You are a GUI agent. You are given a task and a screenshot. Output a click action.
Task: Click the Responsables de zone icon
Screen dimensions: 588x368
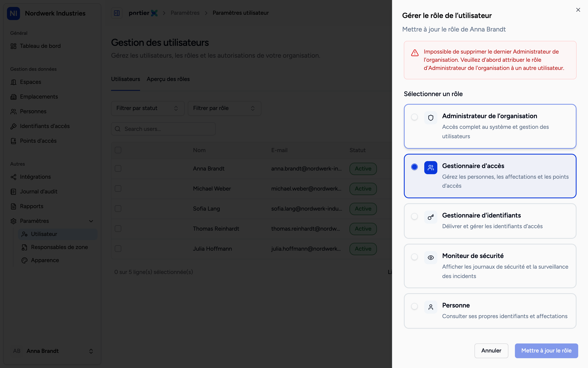tap(24, 247)
